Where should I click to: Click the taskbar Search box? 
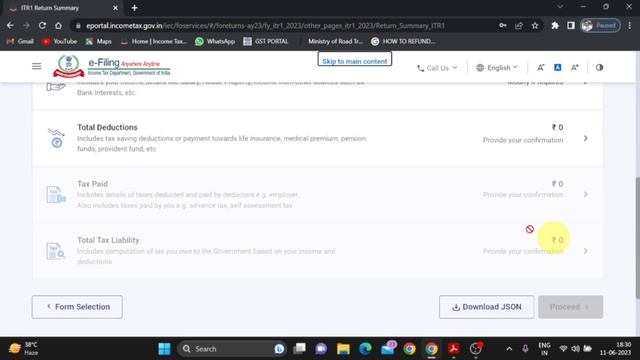point(232,349)
